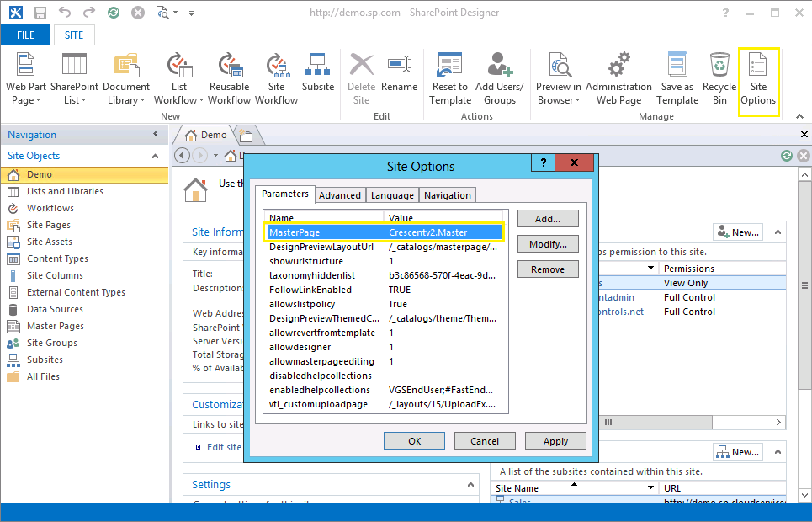Create a Site Workflow
This screenshot has height=522, width=812.
276,79
